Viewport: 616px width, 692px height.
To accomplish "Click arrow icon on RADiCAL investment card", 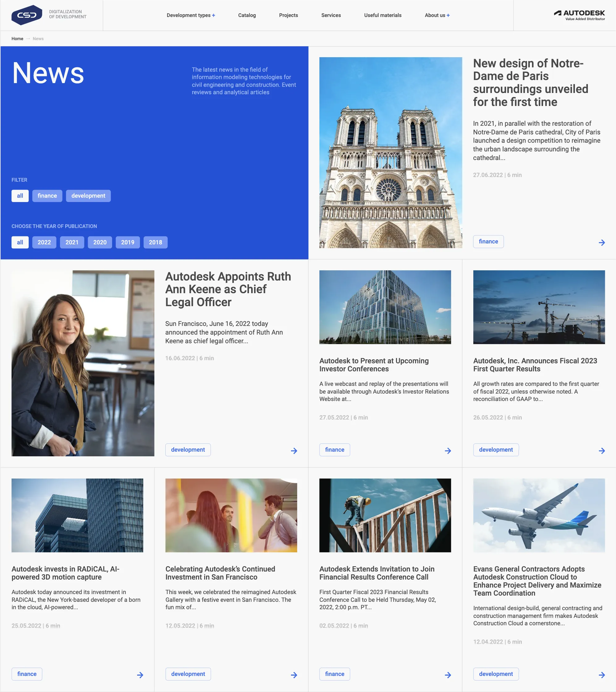I will 140,675.
